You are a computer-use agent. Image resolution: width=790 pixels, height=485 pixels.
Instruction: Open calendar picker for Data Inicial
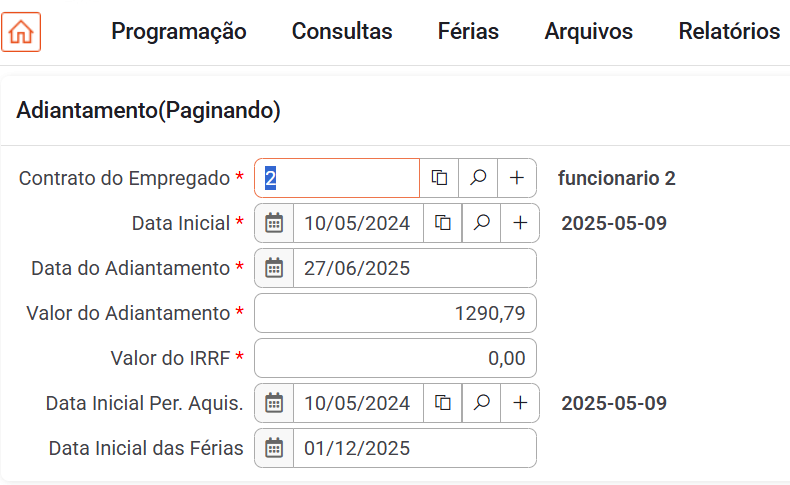coord(274,223)
